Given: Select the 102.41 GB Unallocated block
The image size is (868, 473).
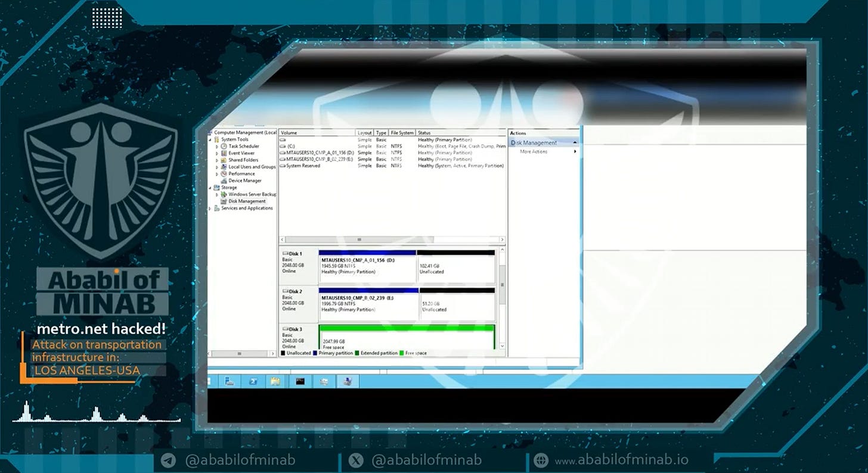Looking at the screenshot, I should coord(456,267).
